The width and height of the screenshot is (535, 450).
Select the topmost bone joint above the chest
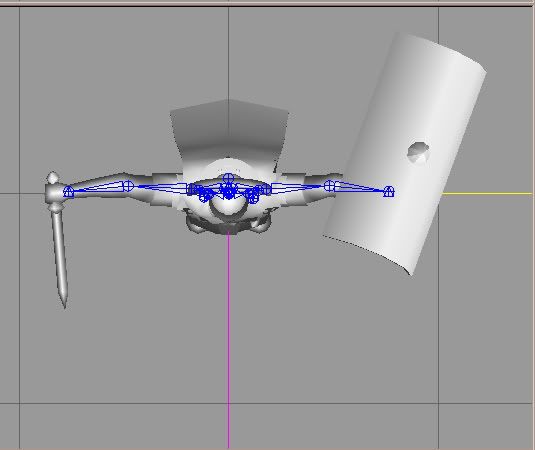(x=228, y=178)
